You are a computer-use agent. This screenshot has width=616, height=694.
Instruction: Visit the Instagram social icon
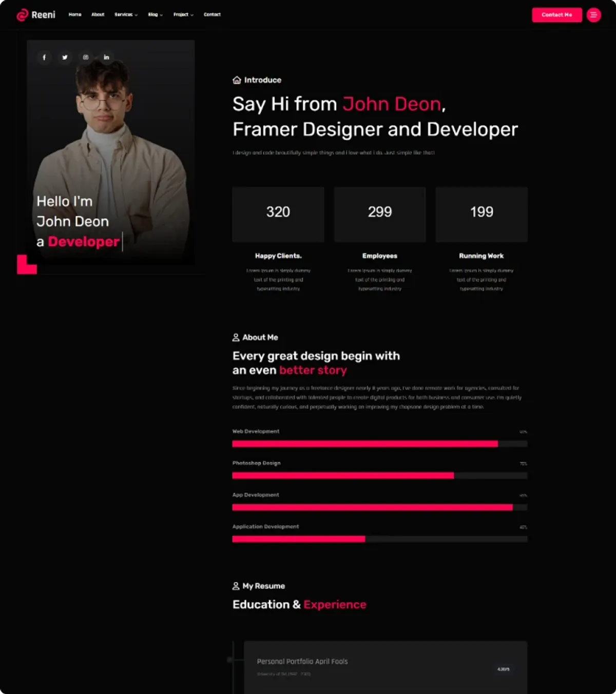coord(86,57)
